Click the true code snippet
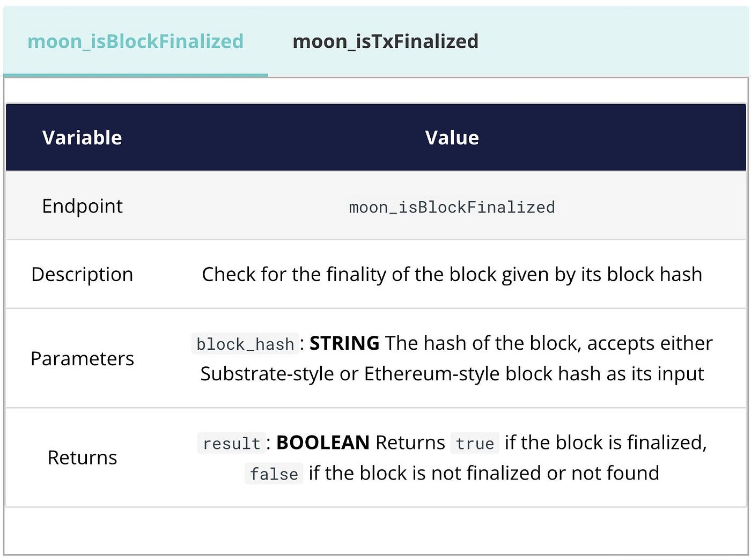Screen dimensions: 751x560 pos(475,444)
